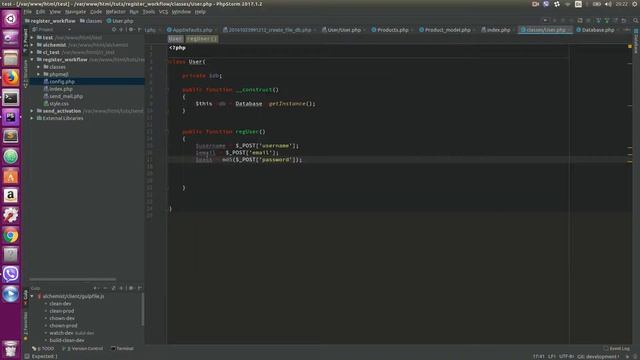The width and height of the screenshot is (640, 360).
Task: Run the chown-prod gulp task
Action: pyautogui.click(x=63, y=326)
